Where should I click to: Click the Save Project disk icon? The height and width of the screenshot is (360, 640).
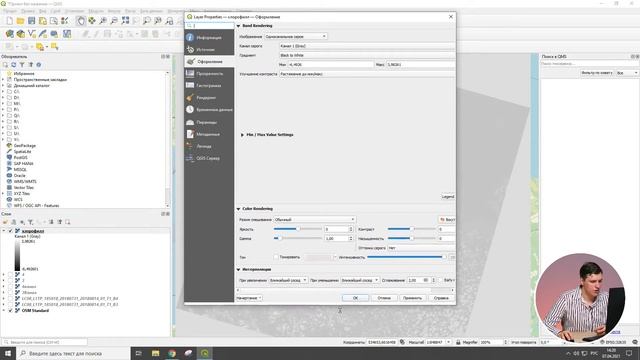click(31, 21)
